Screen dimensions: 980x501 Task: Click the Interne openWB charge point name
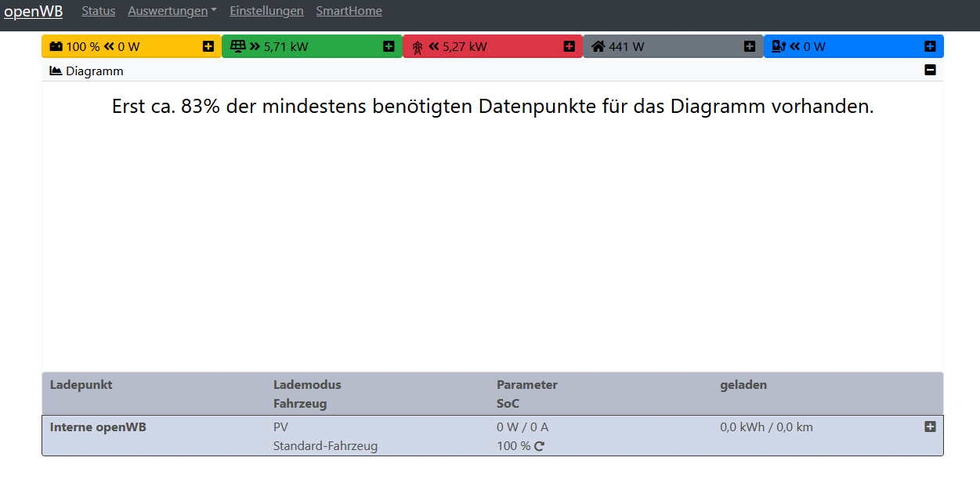(98, 427)
